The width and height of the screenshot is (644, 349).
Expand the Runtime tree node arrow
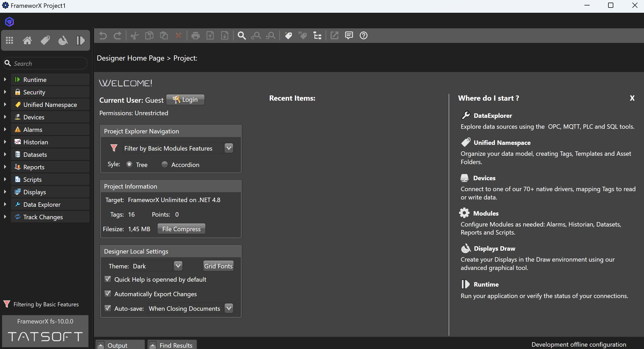(x=5, y=79)
